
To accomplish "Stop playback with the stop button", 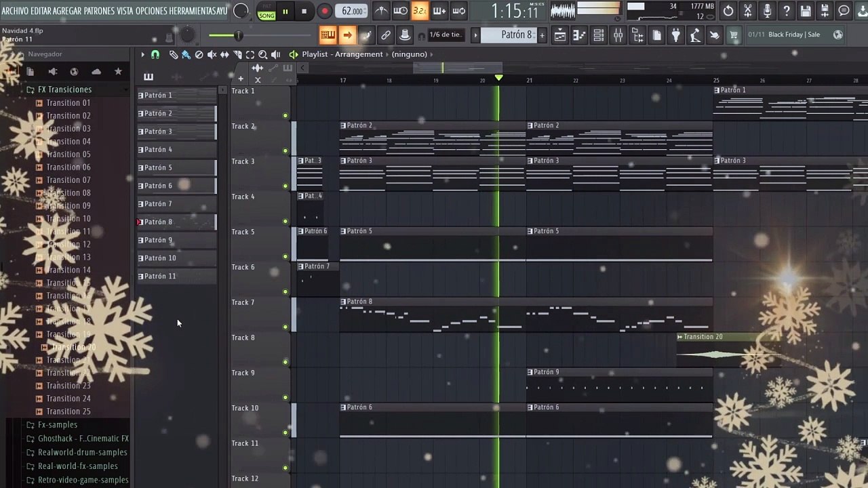I will tap(304, 11).
